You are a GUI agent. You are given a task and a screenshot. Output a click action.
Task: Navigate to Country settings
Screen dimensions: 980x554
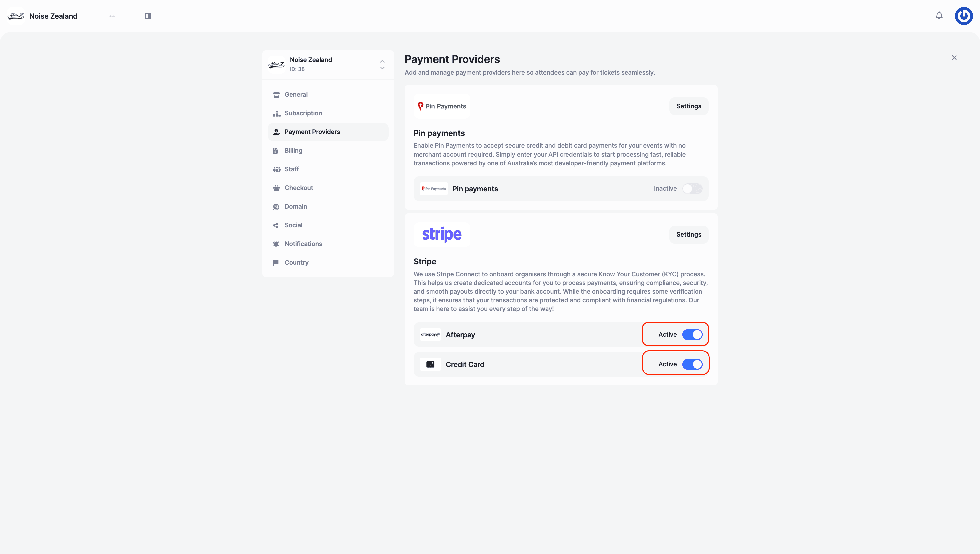pyautogui.click(x=296, y=262)
